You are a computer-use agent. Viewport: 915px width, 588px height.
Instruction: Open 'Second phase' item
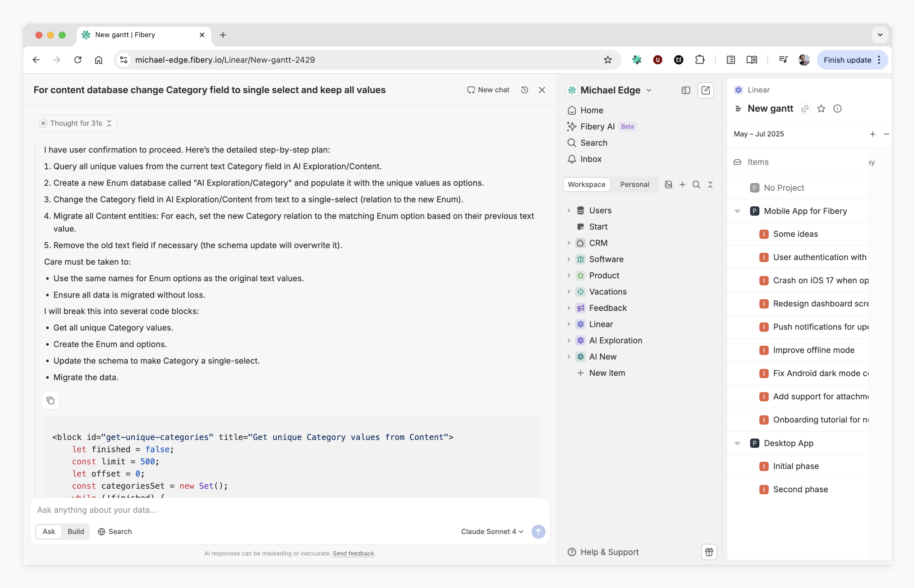(x=800, y=490)
